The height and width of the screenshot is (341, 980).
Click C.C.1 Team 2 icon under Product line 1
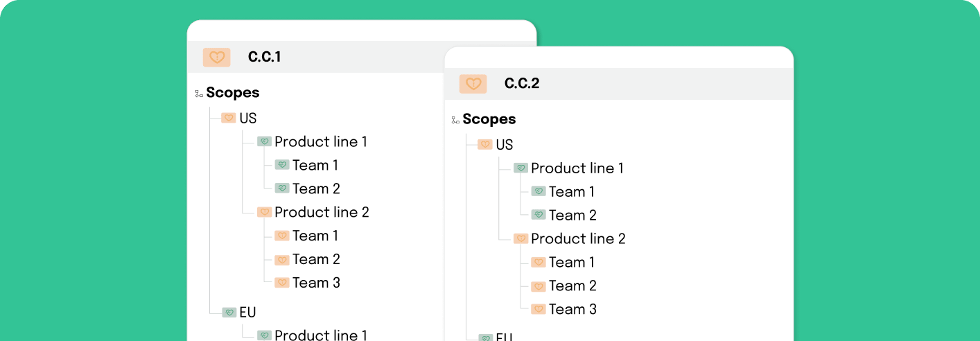point(282,189)
